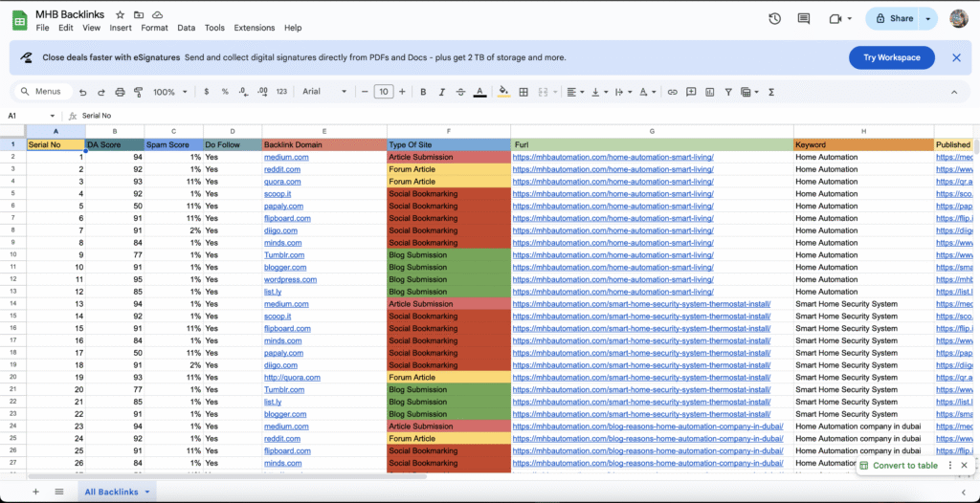Select the All Backlinks sheet tab

click(117, 492)
